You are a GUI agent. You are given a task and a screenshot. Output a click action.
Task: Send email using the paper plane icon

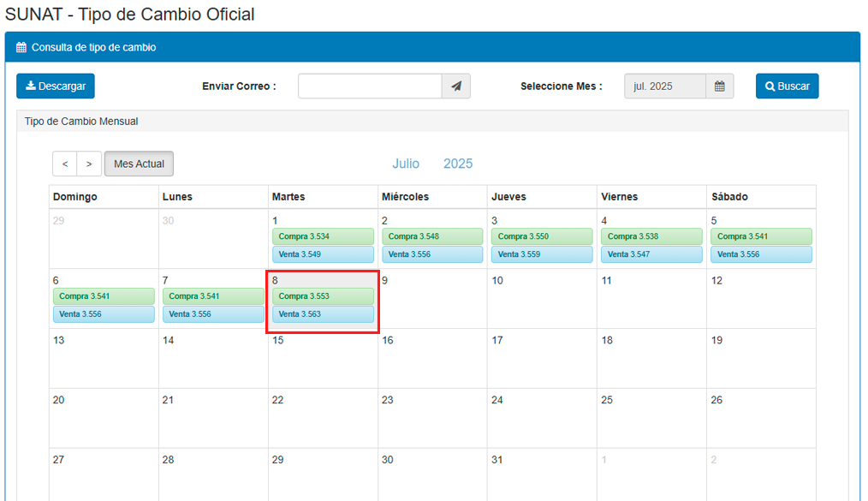click(x=456, y=86)
